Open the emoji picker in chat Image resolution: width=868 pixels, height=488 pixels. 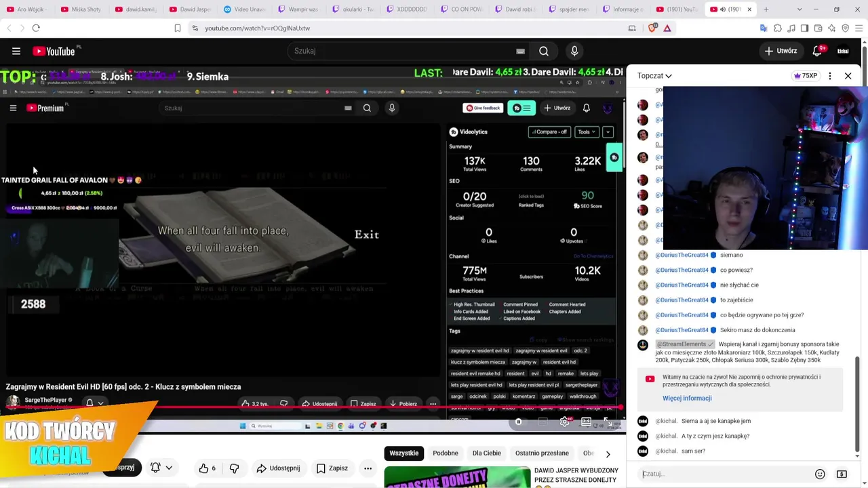pos(820,474)
